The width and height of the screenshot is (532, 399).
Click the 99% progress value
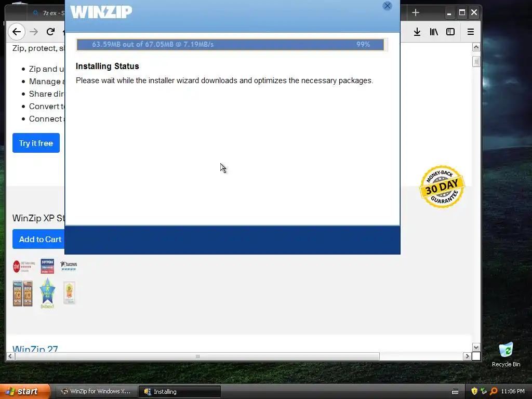tap(363, 45)
